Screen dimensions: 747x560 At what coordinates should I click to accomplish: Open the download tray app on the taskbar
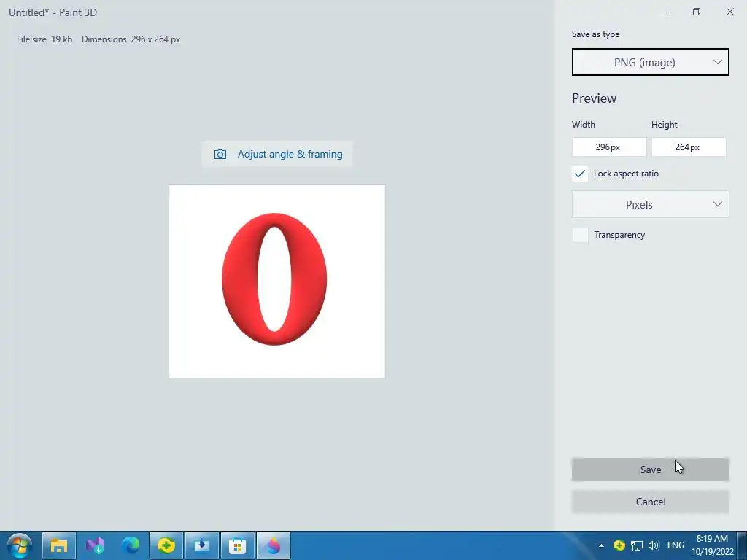(202, 545)
